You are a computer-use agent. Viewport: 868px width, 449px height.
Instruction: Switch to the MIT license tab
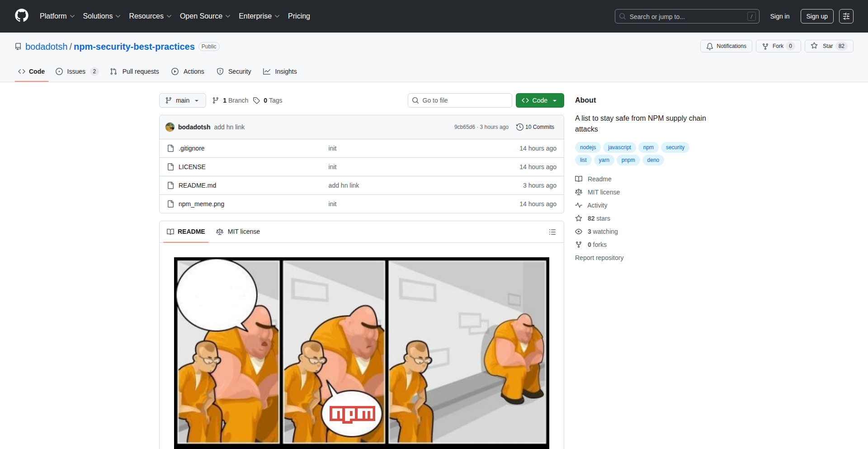pyautogui.click(x=238, y=232)
